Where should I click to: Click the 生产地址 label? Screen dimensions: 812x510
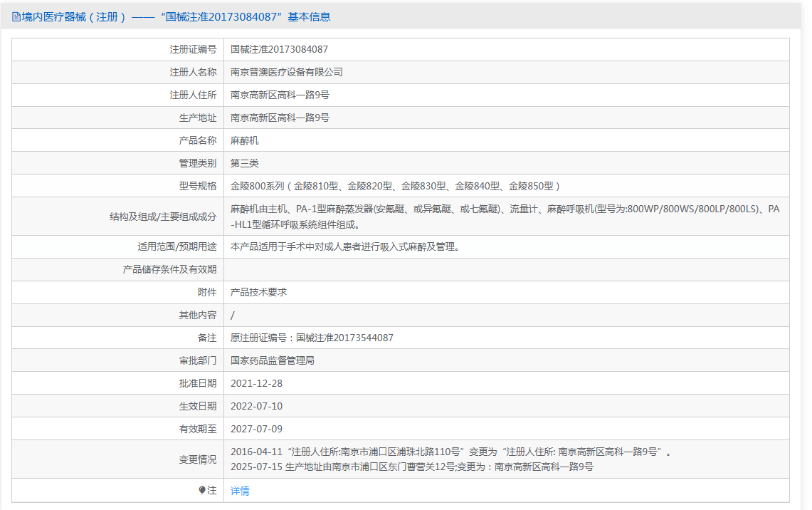tap(198, 118)
